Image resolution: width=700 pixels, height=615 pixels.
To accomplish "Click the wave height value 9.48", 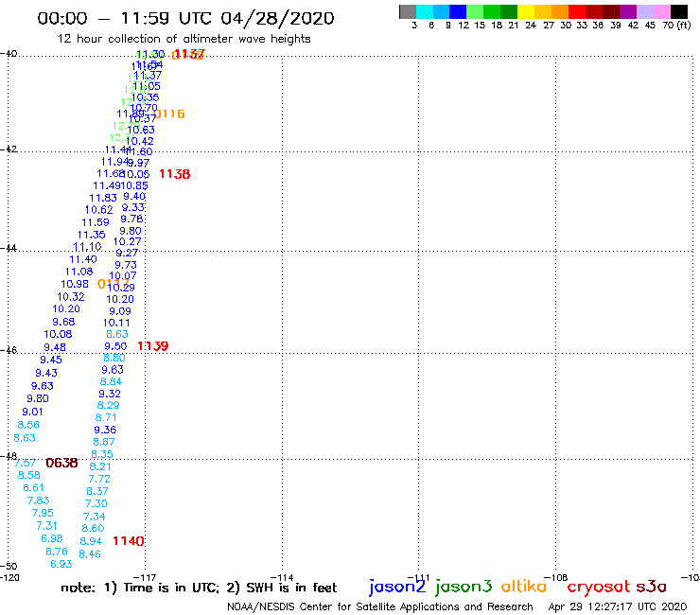I will point(55,347).
